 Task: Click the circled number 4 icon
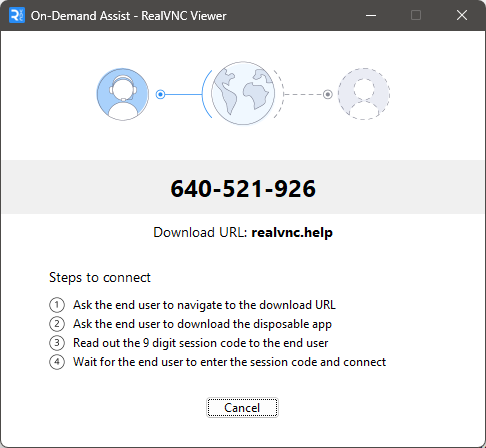tap(57, 362)
